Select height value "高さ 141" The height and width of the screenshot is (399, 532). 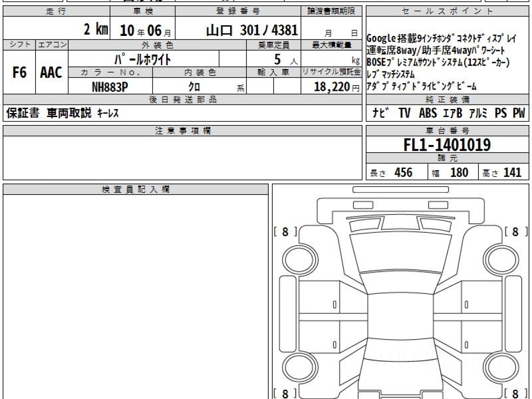502,172
